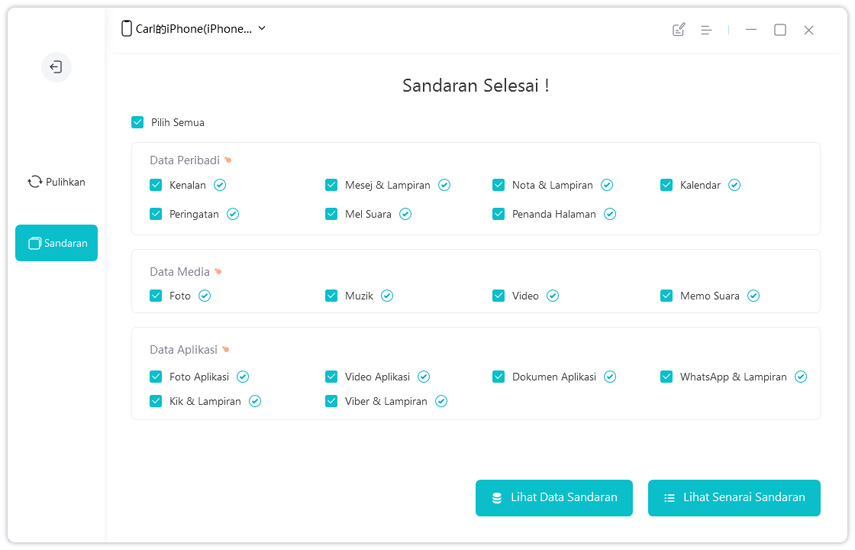The width and height of the screenshot is (855, 550).
Task: Open the hamburger menu icon in title bar
Action: [706, 30]
